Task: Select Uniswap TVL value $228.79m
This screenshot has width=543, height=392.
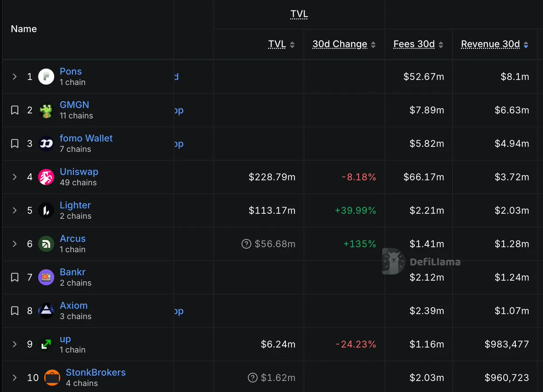Action: [x=272, y=177]
